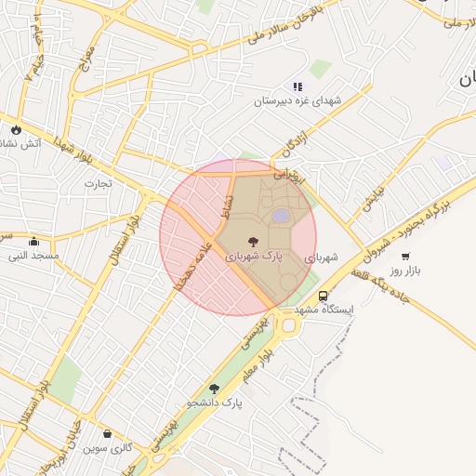Click the shopping cart icon at بازار روز

click(x=405, y=257)
